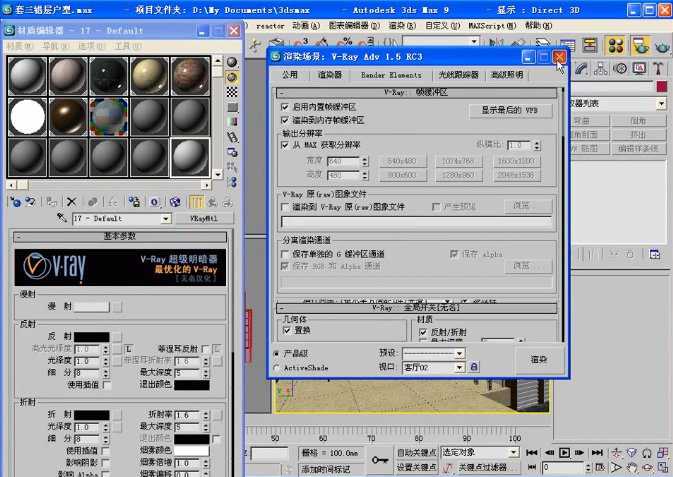Open the 渲染(R) menu

(x=402, y=26)
